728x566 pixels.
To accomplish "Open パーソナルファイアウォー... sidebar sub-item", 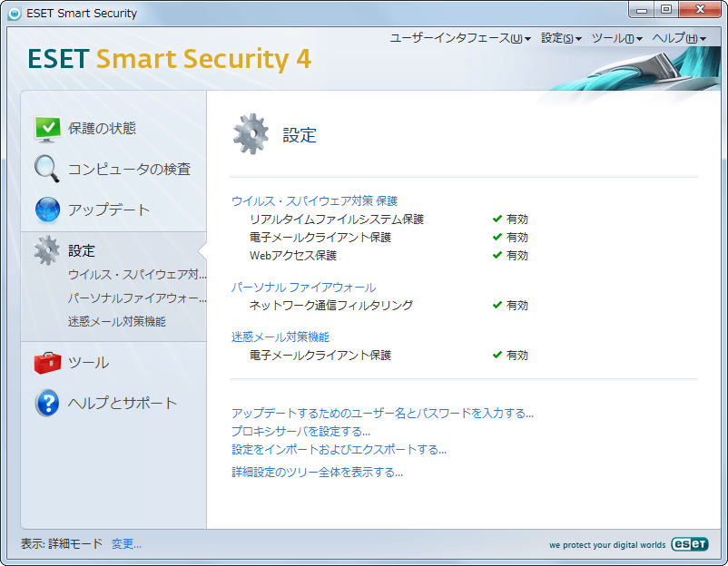I will coord(137,298).
